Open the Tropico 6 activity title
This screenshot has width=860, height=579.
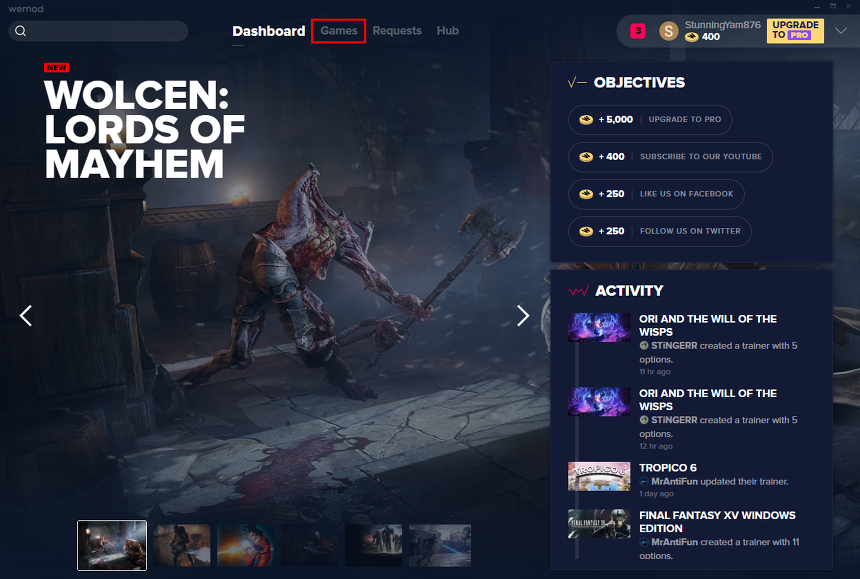[667, 468]
